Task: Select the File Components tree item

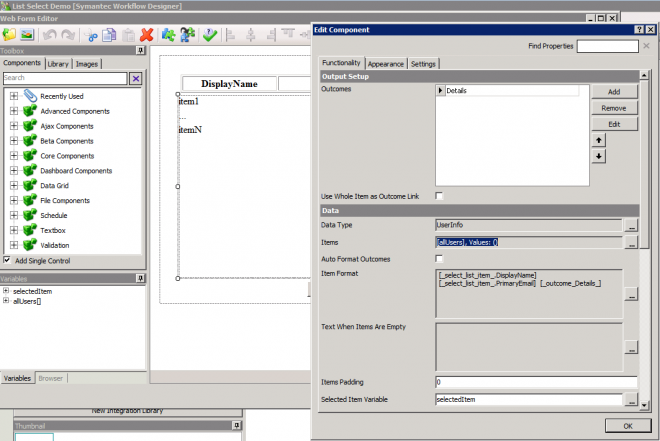Action: (65, 200)
